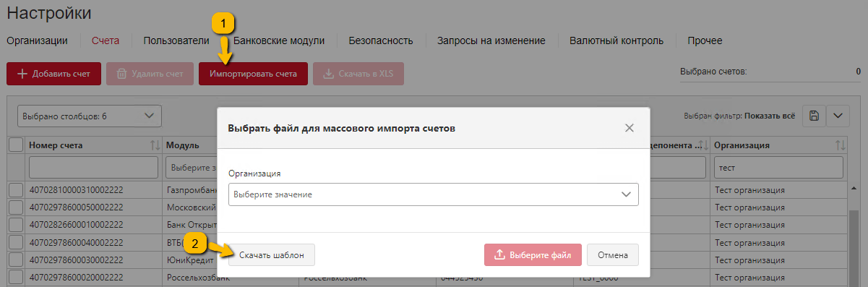Check the row 40702810000310002222
The width and height of the screenshot is (868, 287).
tap(16, 190)
